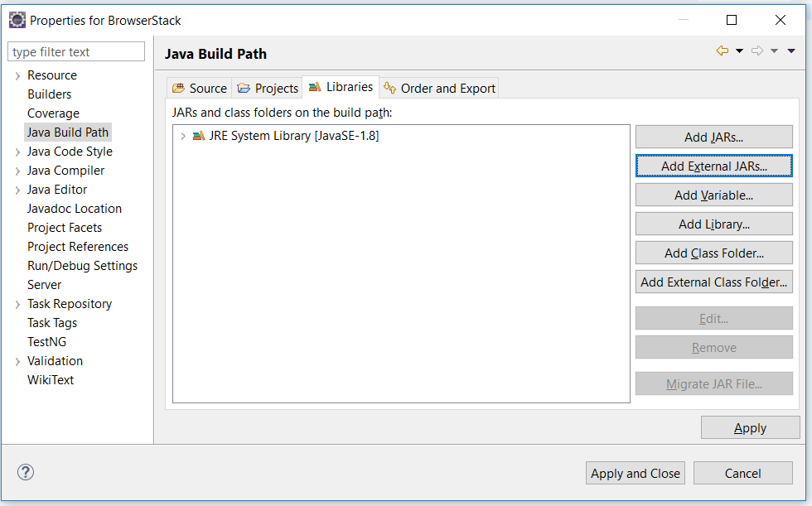
Task: Select Java Build Path in the tree
Action: (68, 133)
